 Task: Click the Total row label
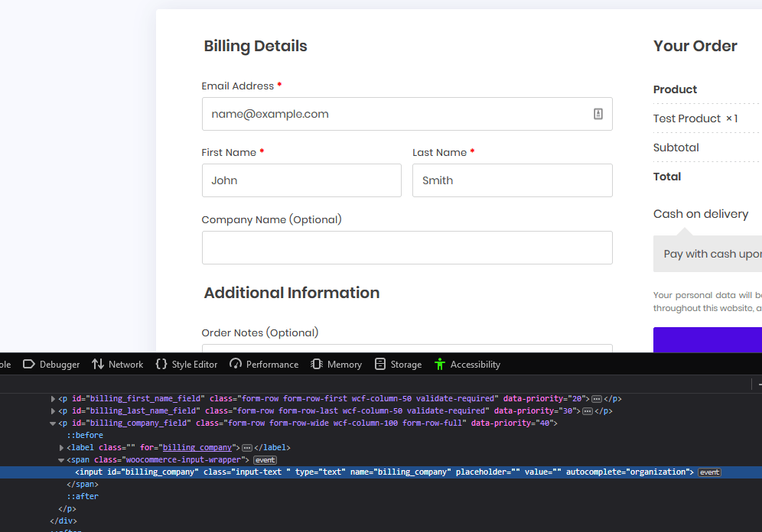point(667,177)
